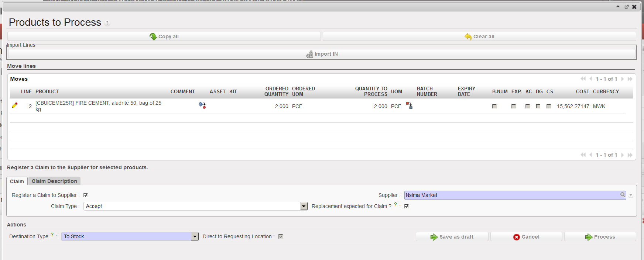Jump to last page in Moves header pager

coord(630,79)
